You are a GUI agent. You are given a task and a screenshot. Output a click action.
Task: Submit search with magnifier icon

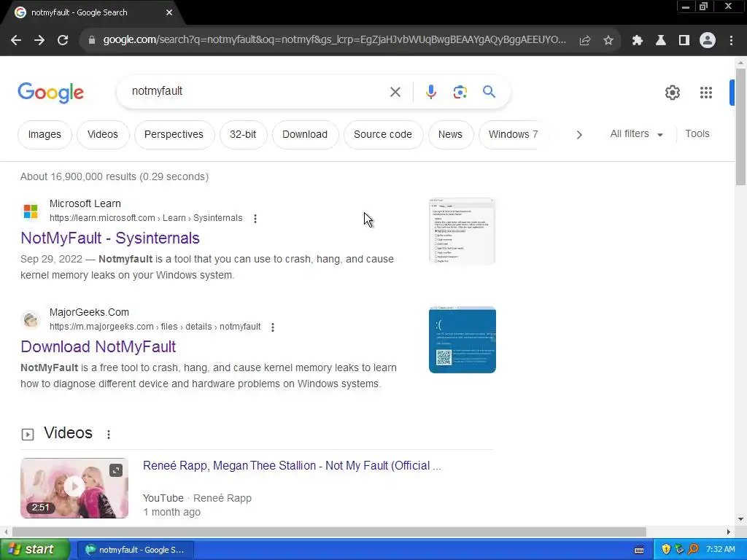[489, 91]
